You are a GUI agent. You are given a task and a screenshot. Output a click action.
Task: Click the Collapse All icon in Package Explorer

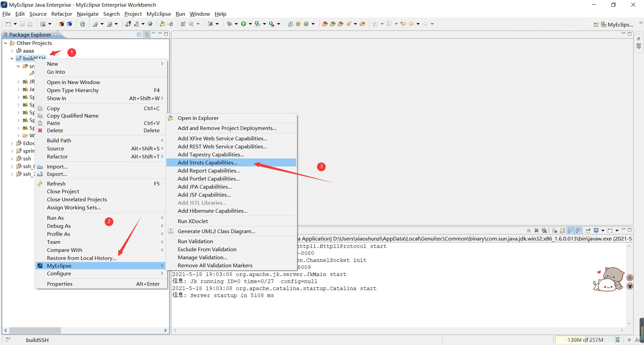pyautogui.click(x=139, y=34)
